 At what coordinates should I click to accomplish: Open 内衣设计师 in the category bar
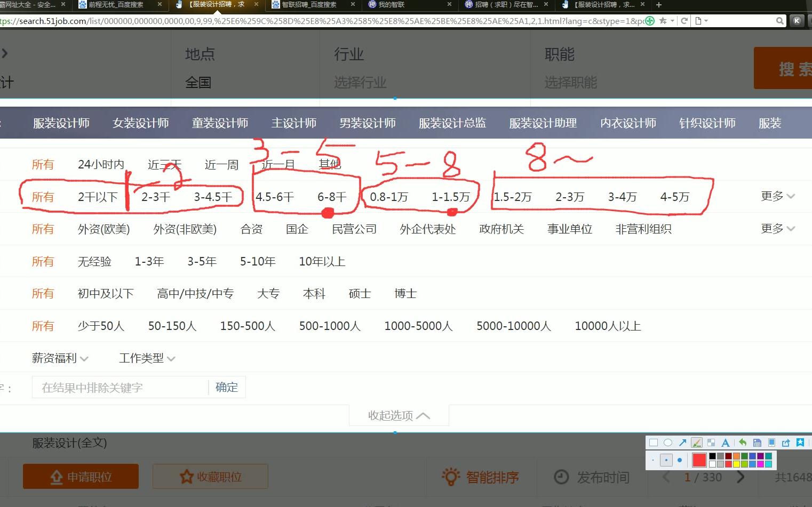pyautogui.click(x=628, y=123)
